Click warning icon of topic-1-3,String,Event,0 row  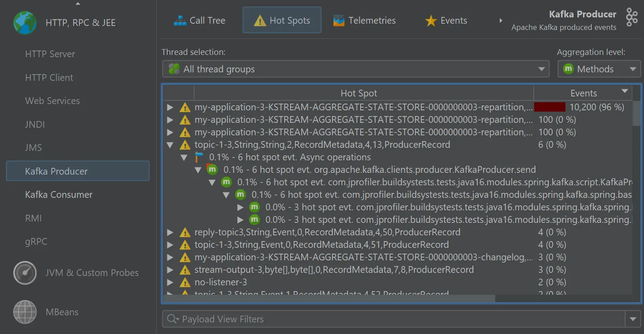[x=185, y=245]
